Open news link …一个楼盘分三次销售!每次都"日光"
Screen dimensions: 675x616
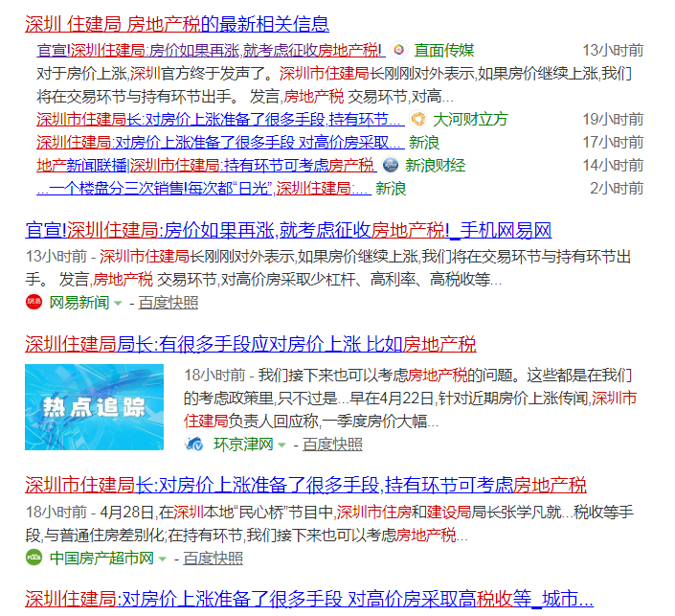tap(204, 188)
